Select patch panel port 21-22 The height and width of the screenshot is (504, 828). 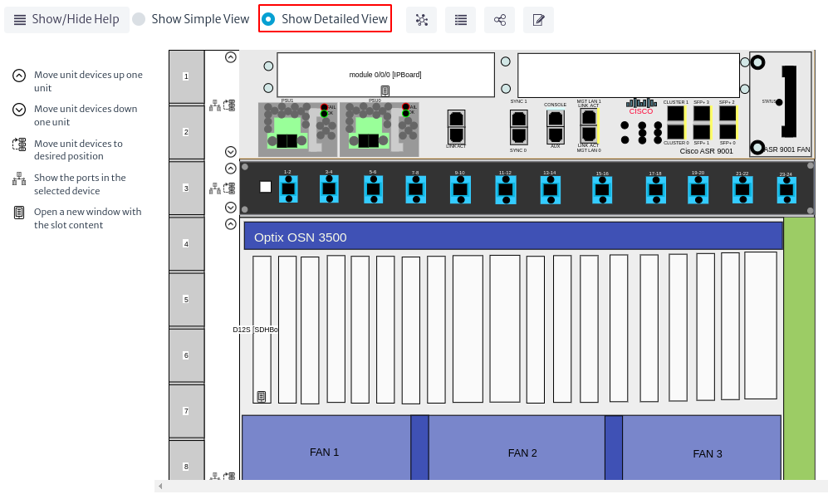(742, 190)
